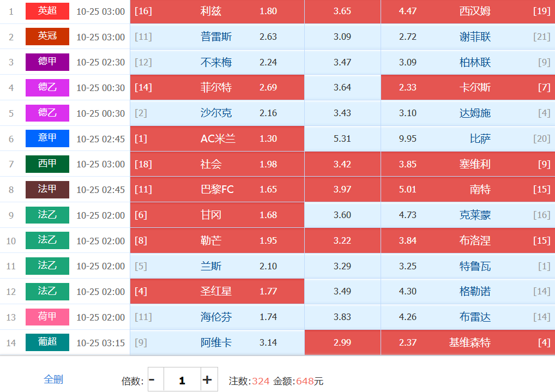Click the blue 意甲 league tag
555x392 pixels.
coord(47,138)
